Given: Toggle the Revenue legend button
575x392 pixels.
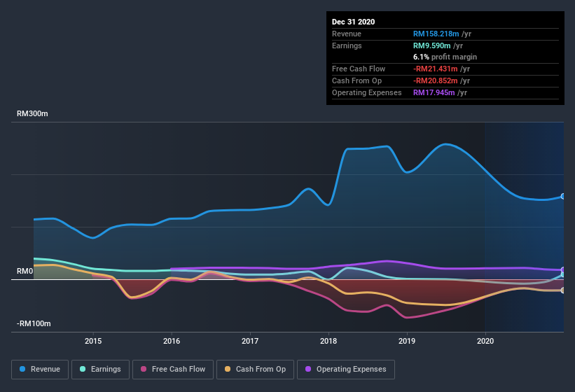Looking at the screenshot, I should click(40, 370).
